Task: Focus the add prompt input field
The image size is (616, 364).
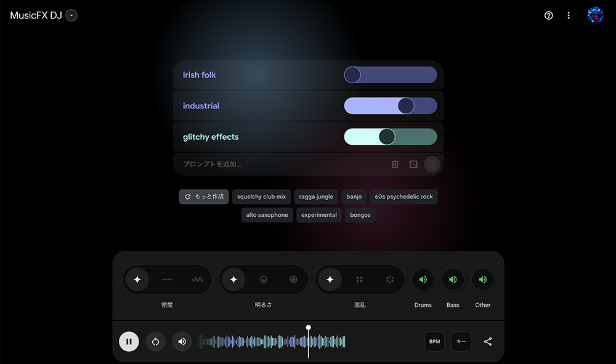Action: (283, 164)
